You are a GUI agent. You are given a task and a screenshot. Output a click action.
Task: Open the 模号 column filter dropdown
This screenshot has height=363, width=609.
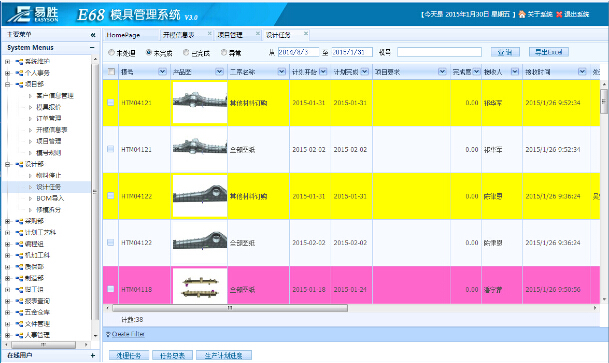162,71
